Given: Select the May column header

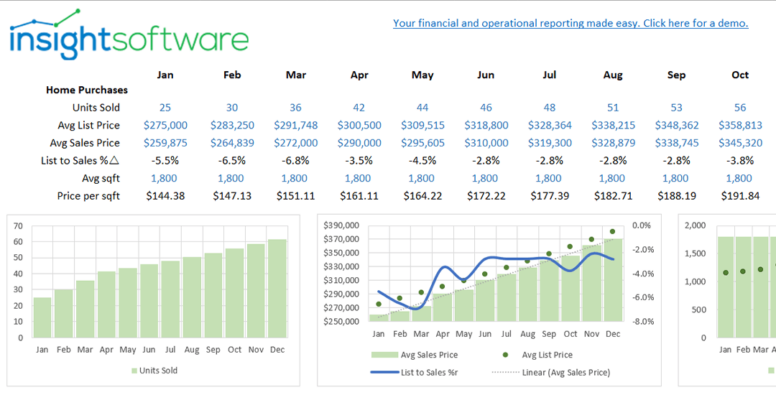Looking at the screenshot, I should (422, 75).
